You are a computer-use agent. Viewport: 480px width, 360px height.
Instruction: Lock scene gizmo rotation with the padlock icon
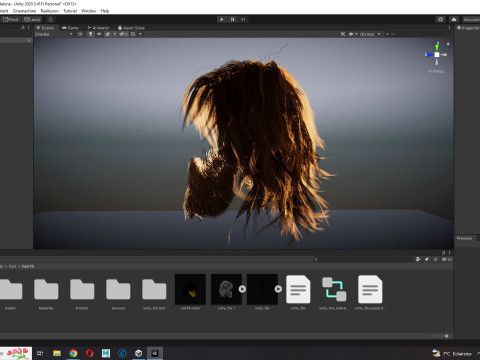click(448, 44)
